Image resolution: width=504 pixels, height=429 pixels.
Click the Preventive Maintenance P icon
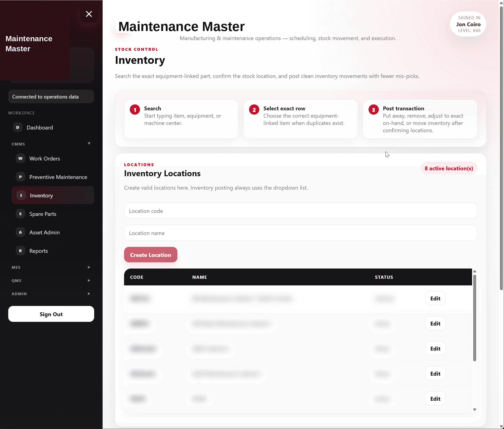pos(21,177)
